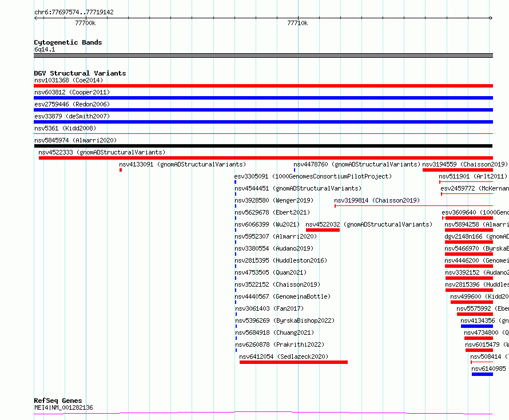This screenshot has width=509, height=420.
Task: Open nsv3199814 (Chaisson2019) label
Action: (x=377, y=200)
